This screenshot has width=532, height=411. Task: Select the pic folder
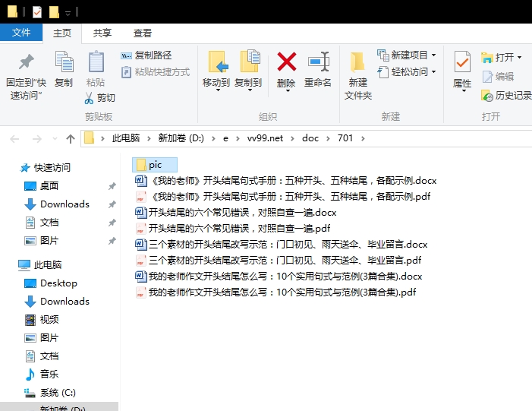(155, 165)
